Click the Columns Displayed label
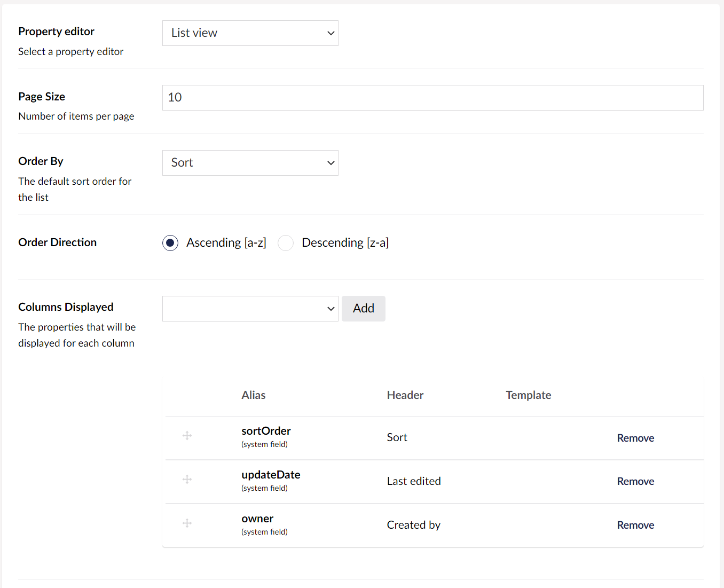This screenshot has height=588, width=724. coord(66,307)
